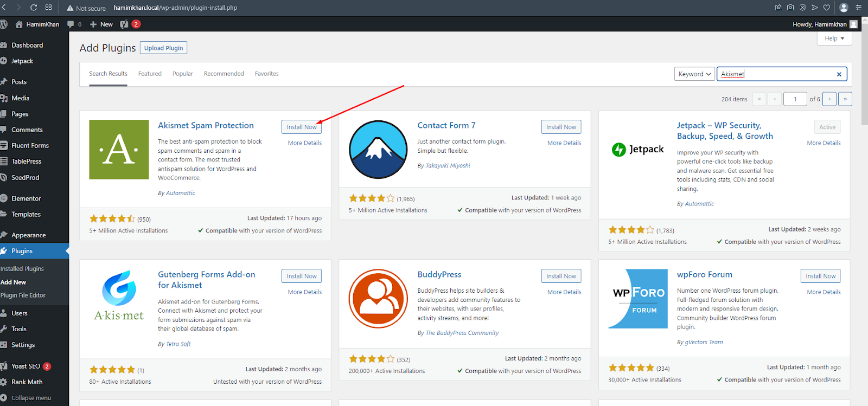Click the Akismet Spam Protection plugin logo
This screenshot has width=868, height=406.
pos(119,150)
